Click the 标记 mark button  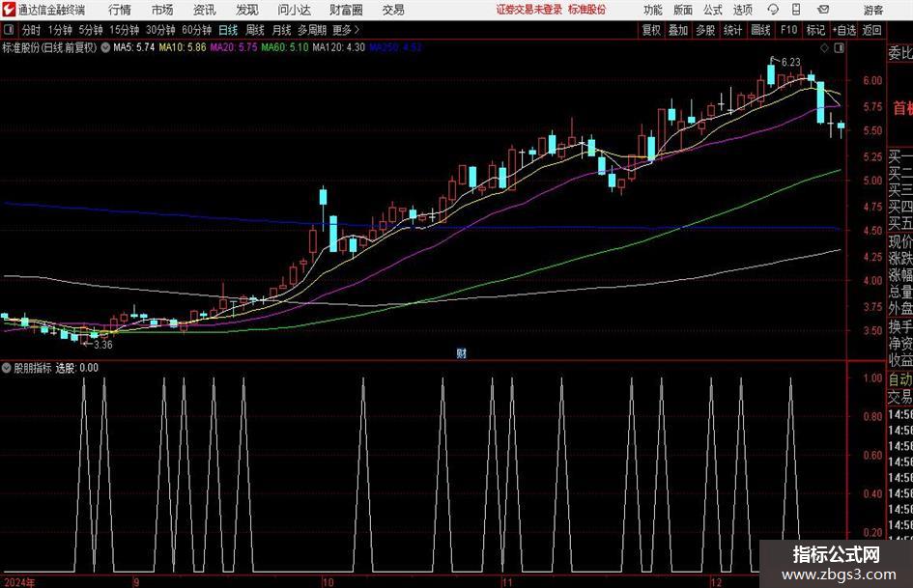click(x=815, y=30)
